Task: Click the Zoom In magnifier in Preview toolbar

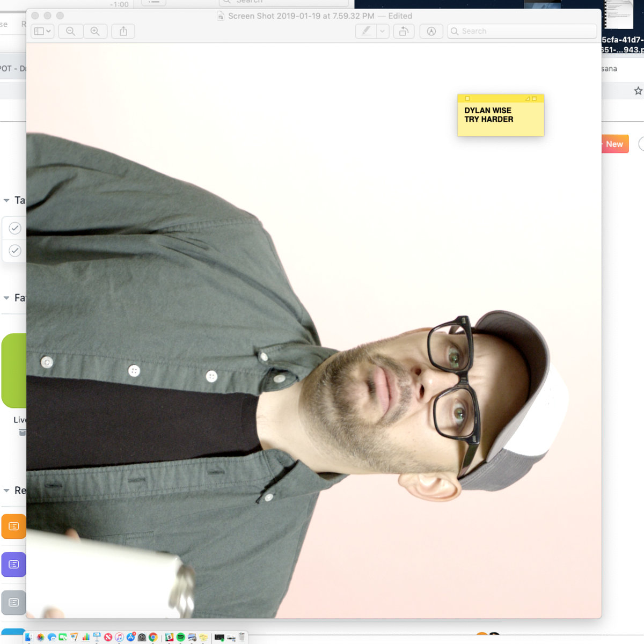Action: [95, 31]
